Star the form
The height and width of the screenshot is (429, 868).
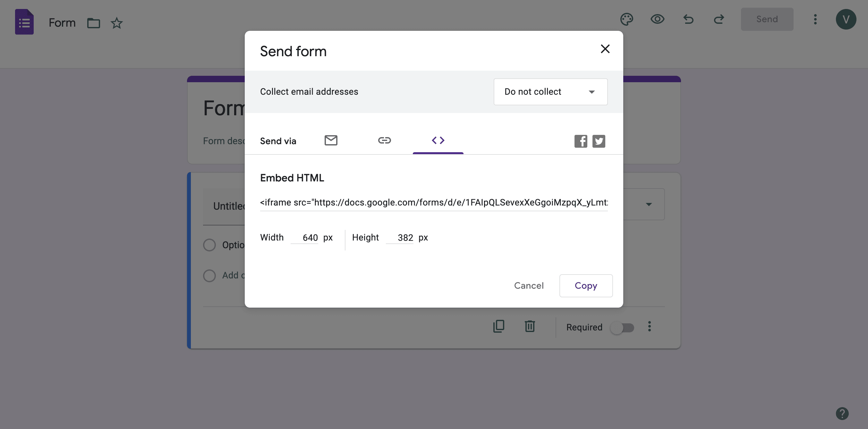coord(116,23)
